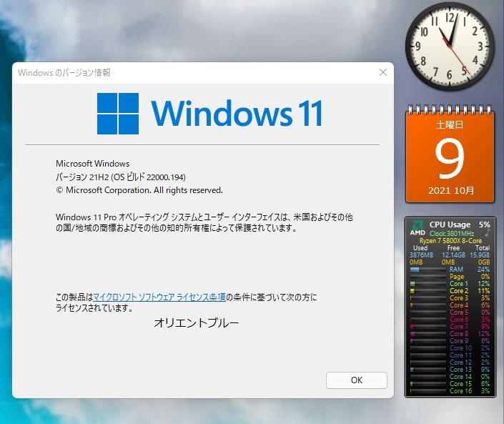Click the licensee name "オリエントブルー"
This screenshot has width=504, height=424.
tap(196, 322)
